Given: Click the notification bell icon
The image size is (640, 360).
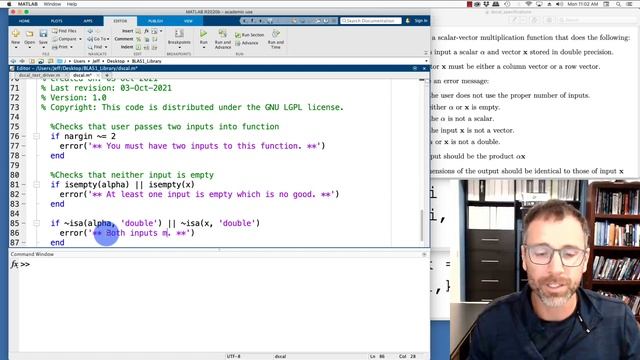Looking at the screenshot, I should tap(407, 20).
